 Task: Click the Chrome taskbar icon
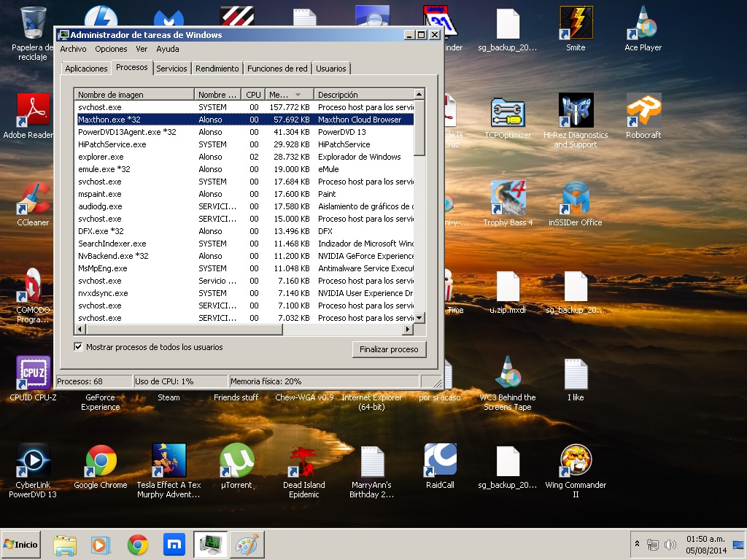pos(138,545)
